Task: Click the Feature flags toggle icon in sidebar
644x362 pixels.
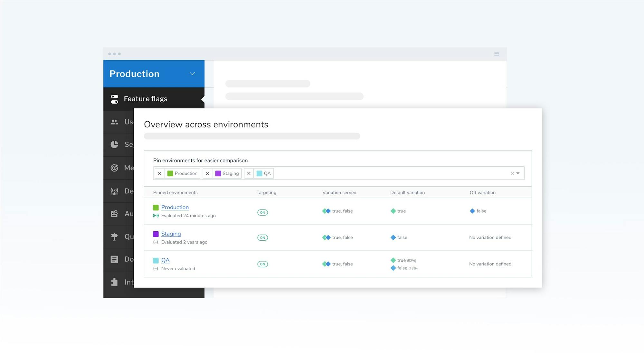Action: coord(114,99)
